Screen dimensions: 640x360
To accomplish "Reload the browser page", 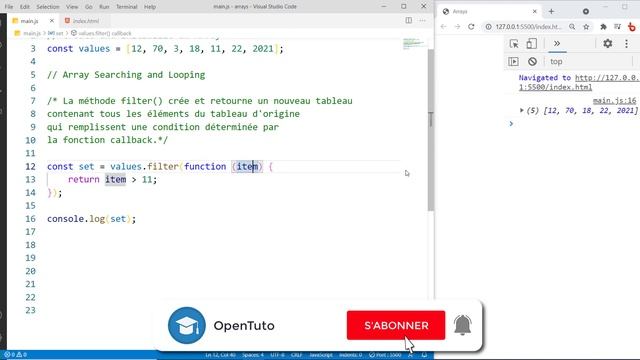I will 471,27.
